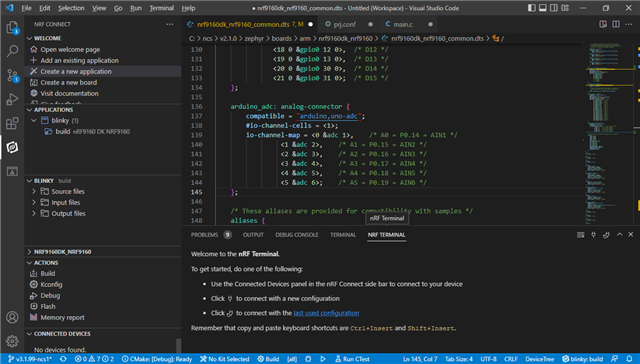Image resolution: width=640 pixels, height=364 pixels.
Task: Click the 'No Kit Selected' status item
Action: coord(224,359)
